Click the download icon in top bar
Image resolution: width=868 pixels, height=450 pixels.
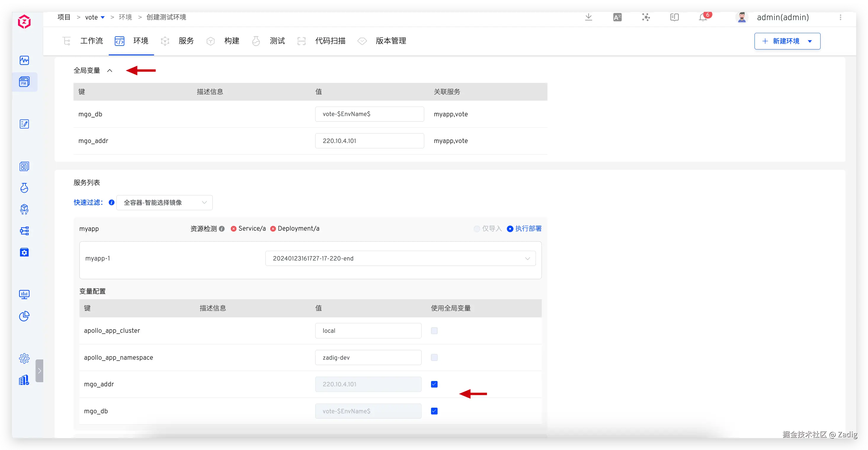[588, 17]
